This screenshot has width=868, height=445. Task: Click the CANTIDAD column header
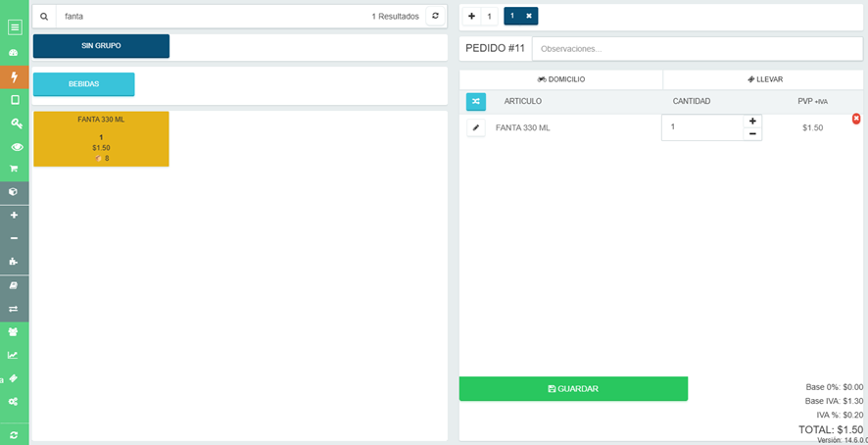pyautogui.click(x=692, y=101)
